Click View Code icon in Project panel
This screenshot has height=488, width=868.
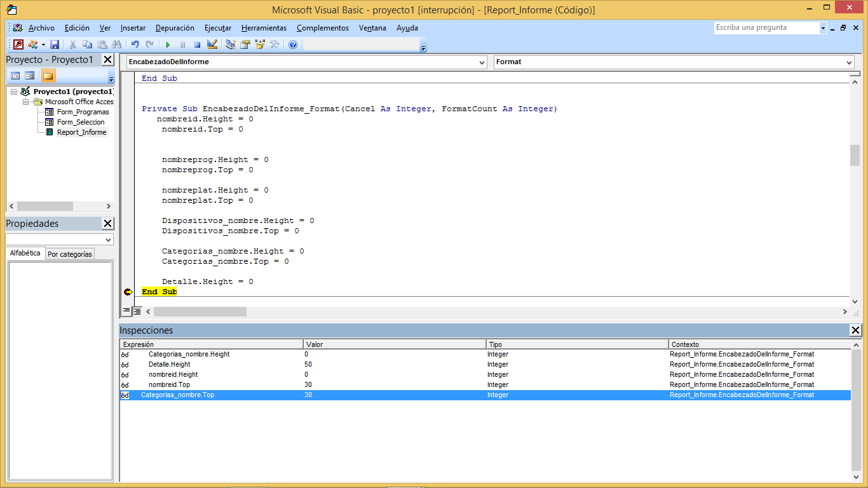pos(15,76)
